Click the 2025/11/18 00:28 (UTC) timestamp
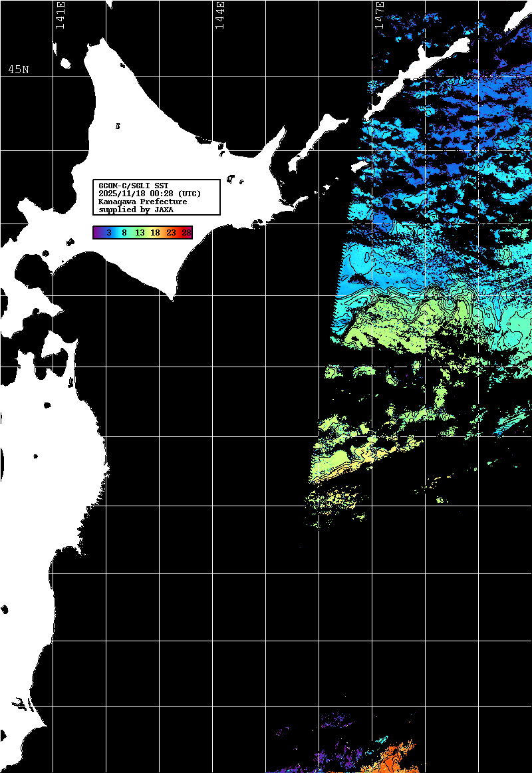This screenshot has height=773, width=532. click(x=150, y=194)
